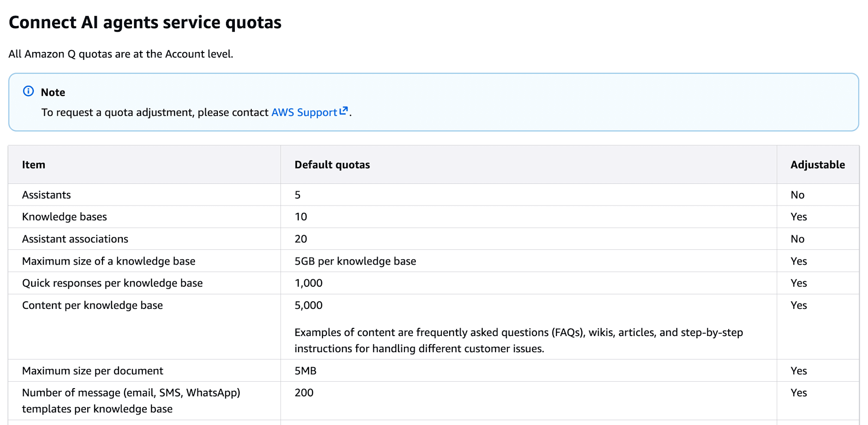This screenshot has width=868, height=425.
Task: Click the "5GB per knowledge base" quota value
Action: click(x=355, y=261)
